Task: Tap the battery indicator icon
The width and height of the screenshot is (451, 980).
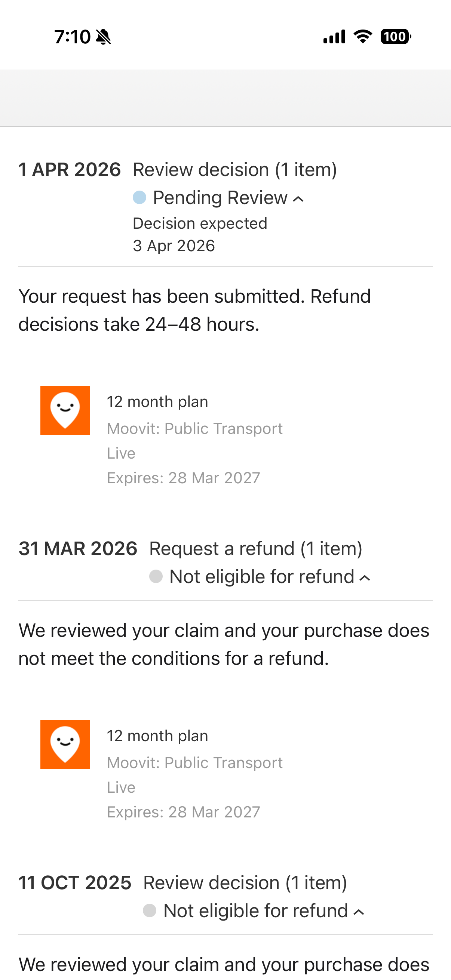Action: [x=395, y=37]
